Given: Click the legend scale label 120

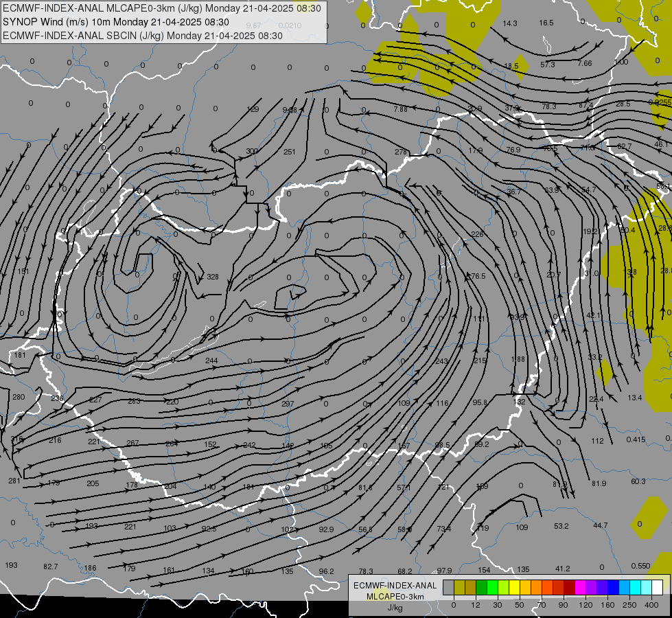Looking at the screenshot, I should (586, 605).
